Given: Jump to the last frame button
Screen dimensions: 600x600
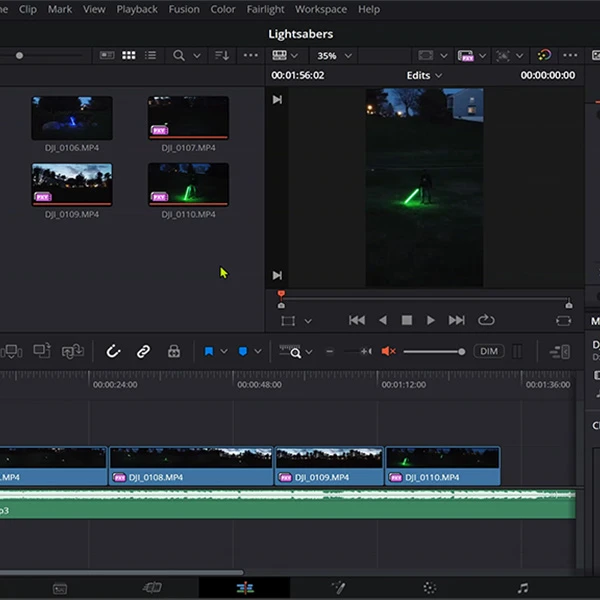Looking at the screenshot, I should click(x=456, y=320).
